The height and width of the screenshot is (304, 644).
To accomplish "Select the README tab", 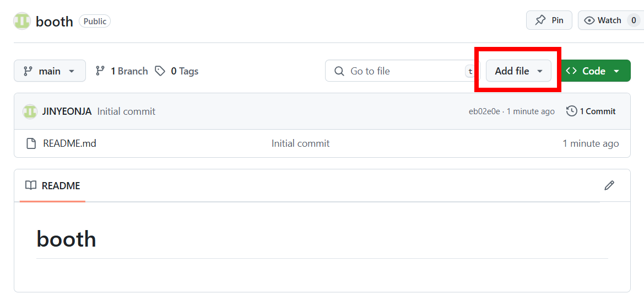I will tap(52, 185).
